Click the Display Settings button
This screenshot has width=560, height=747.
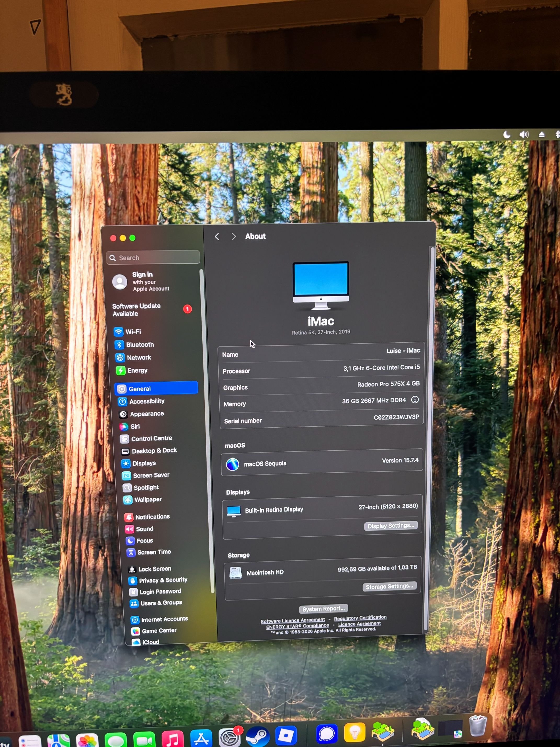(391, 526)
